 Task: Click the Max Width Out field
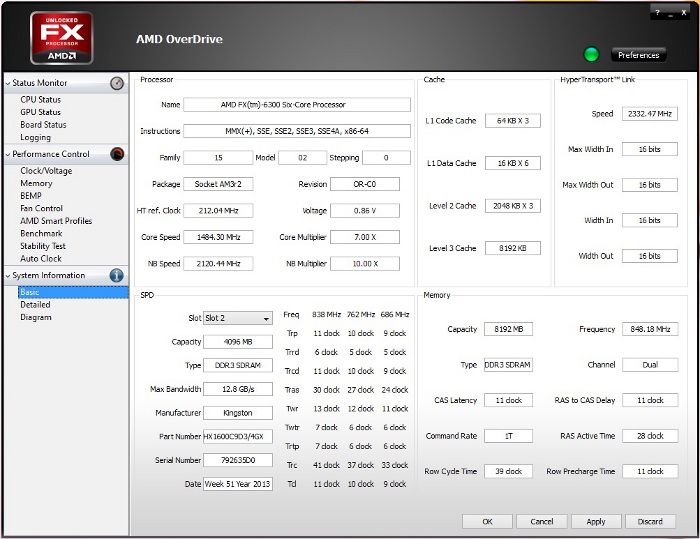(x=650, y=185)
